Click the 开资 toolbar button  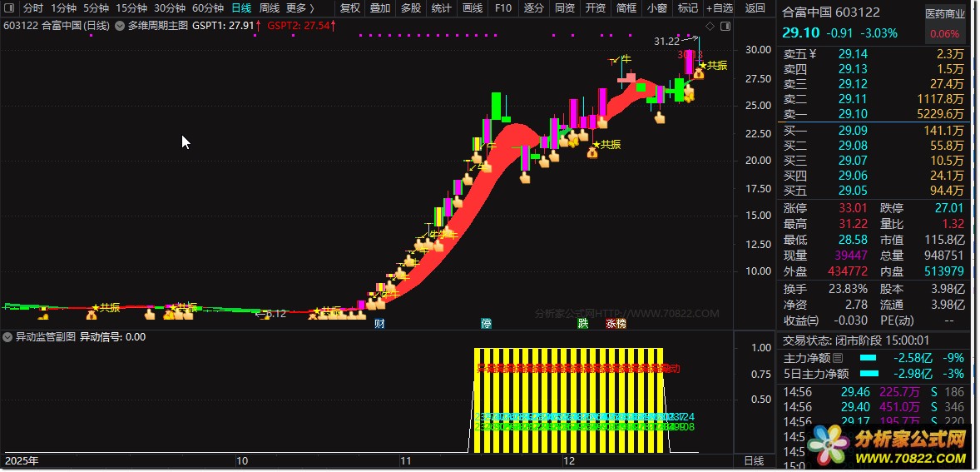(x=595, y=8)
